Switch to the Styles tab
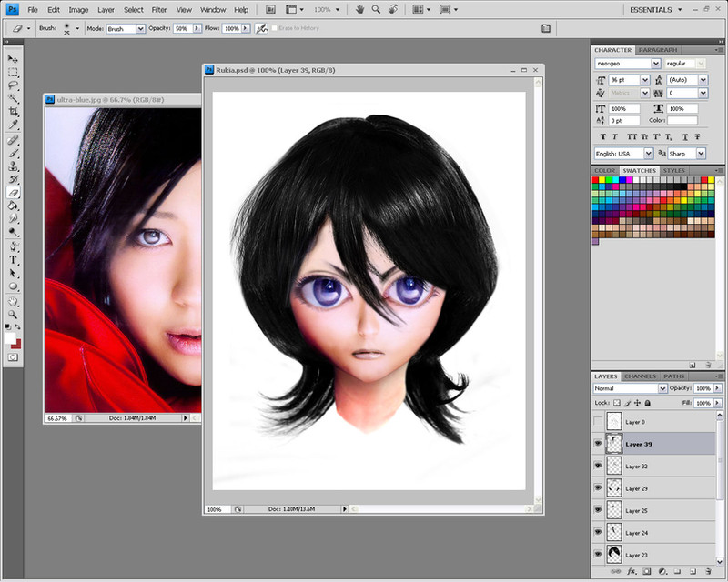 (x=673, y=170)
